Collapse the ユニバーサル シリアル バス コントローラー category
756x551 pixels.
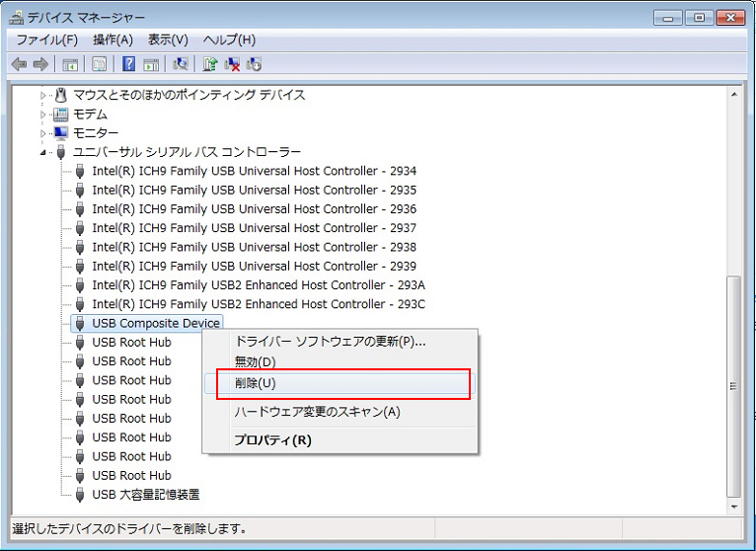click(42, 152)
